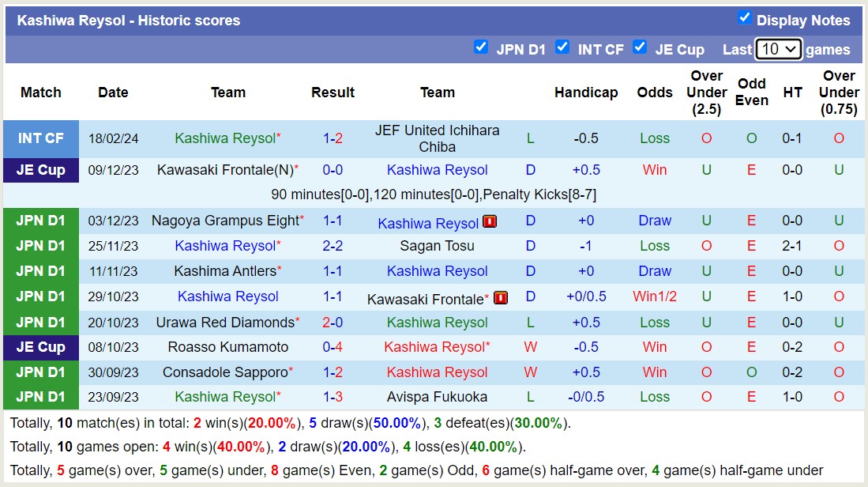Click Urawa Red Diamonds team link
This screenshot has height=487, width=868.
click(x=225, y=323)
